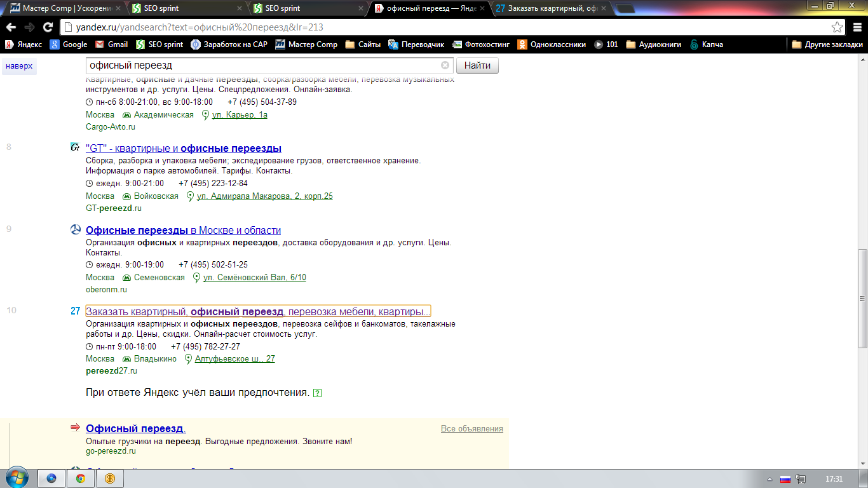Open the gold dollar coin taskbar app
Viewport: 868px width, 488px height.
click(x=109, y=478)
